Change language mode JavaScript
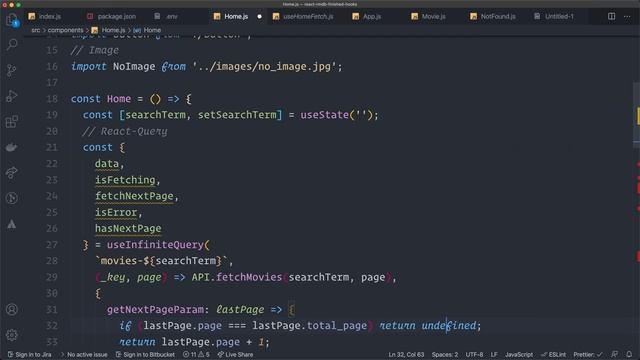The width and height of the screenshot is (640, 360). [519, 354]
